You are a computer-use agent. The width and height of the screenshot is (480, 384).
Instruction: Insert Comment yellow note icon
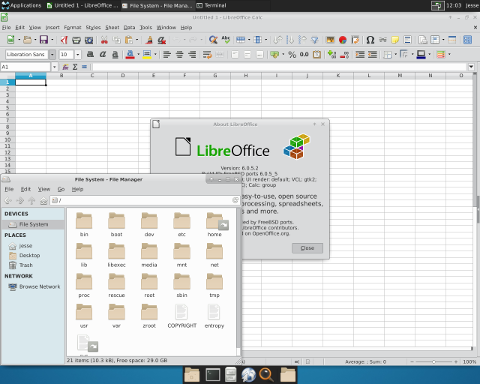(x=395, y=40)
